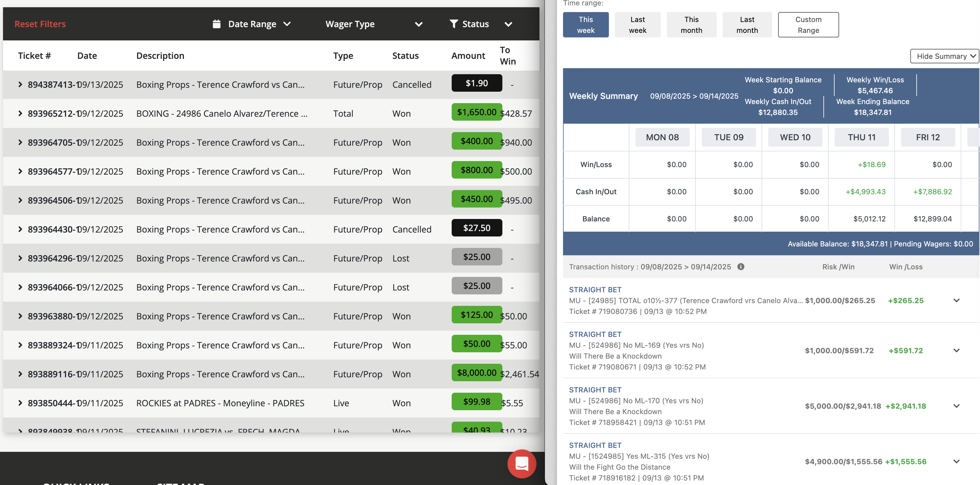
Task: Select the Last week time range
Action: coord(637,25)
